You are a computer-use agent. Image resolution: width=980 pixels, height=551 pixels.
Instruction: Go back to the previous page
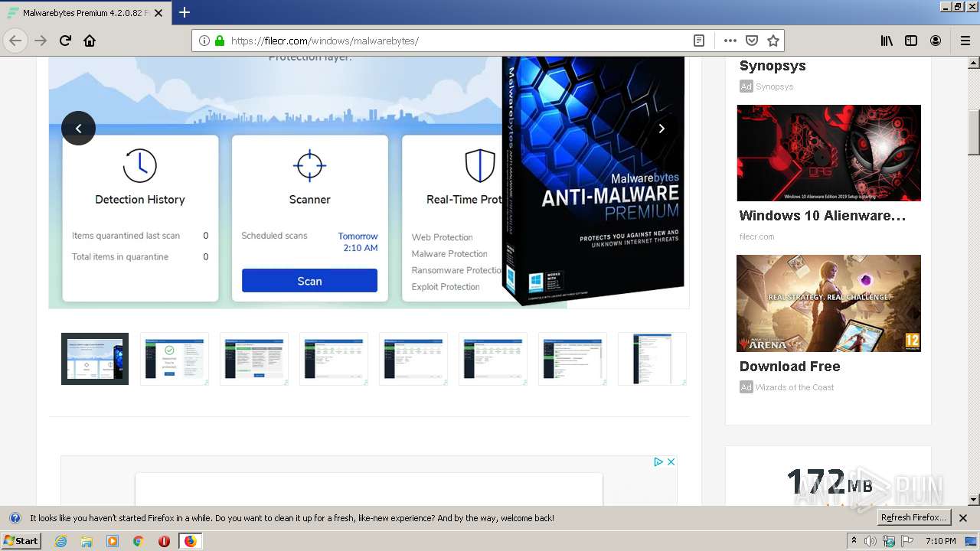coord(15,41)
